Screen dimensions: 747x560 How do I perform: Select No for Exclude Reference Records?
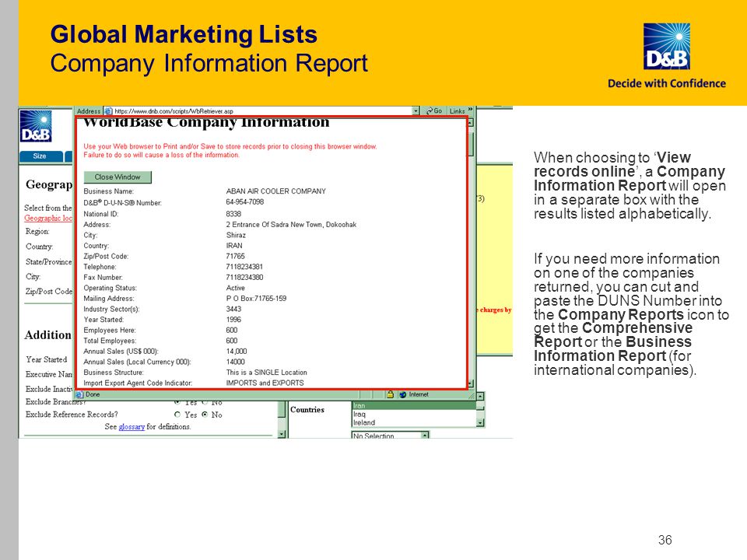[205, 415]
